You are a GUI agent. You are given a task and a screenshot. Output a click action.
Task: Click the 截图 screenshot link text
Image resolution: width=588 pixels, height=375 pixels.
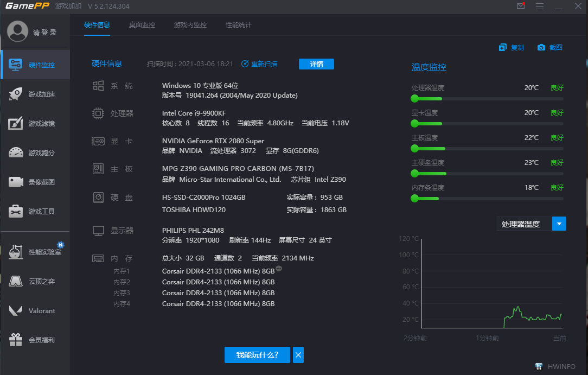point(556,48)
